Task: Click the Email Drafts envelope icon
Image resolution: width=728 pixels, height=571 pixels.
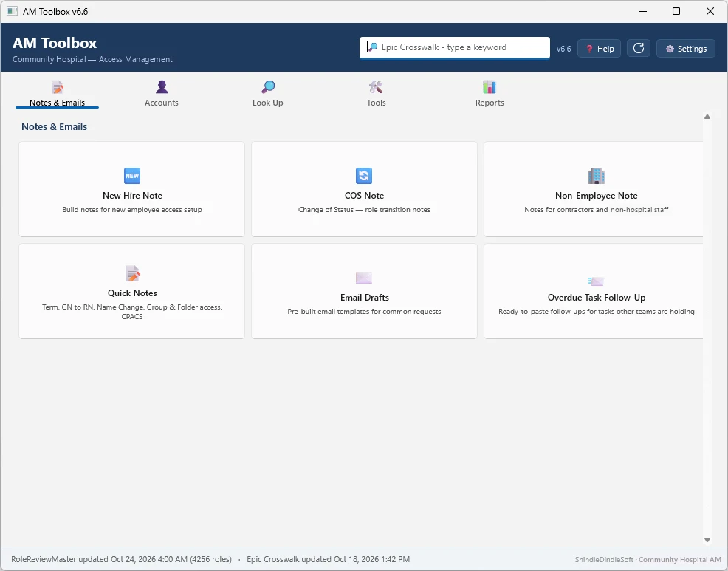Action: (364, 277)
